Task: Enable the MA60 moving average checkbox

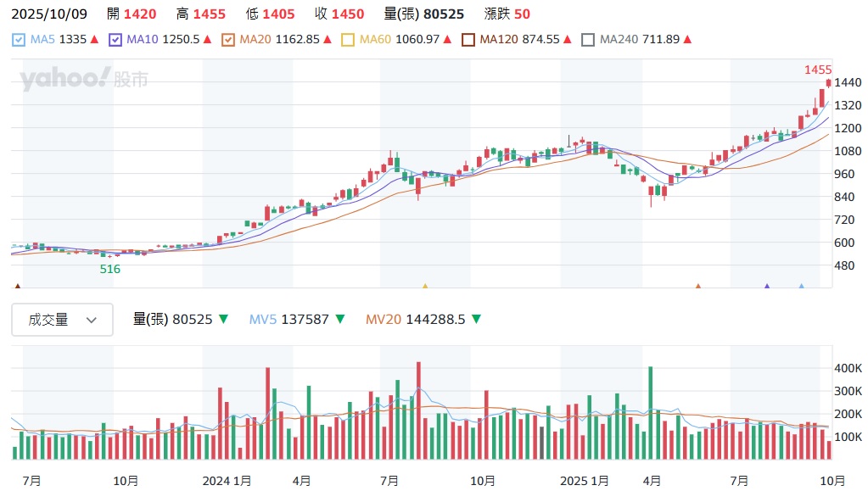Action: click(347, 40)
